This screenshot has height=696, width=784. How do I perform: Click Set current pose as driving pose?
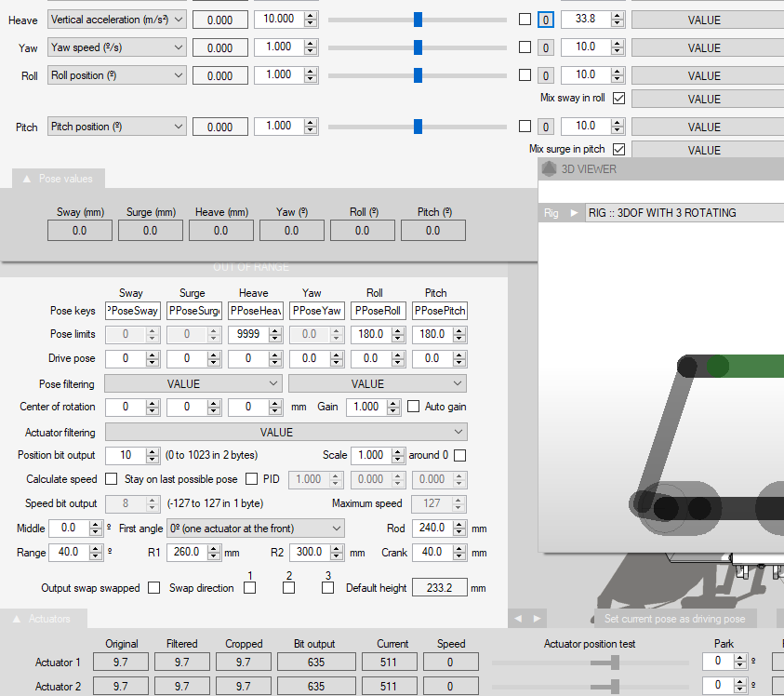674,619
